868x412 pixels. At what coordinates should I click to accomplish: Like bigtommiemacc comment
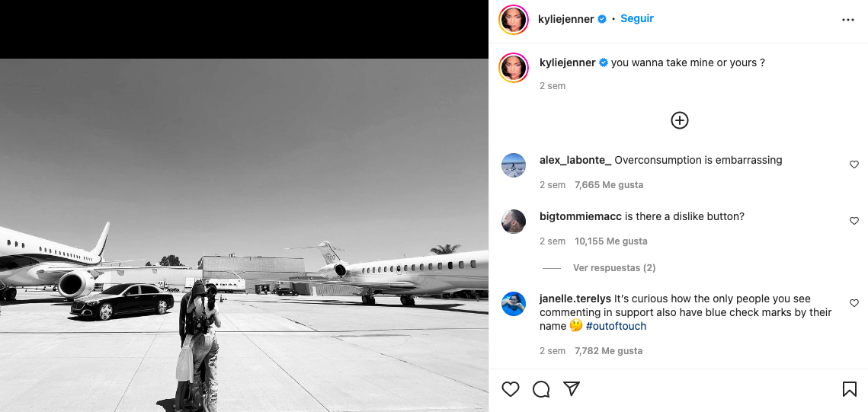point(854,221)
